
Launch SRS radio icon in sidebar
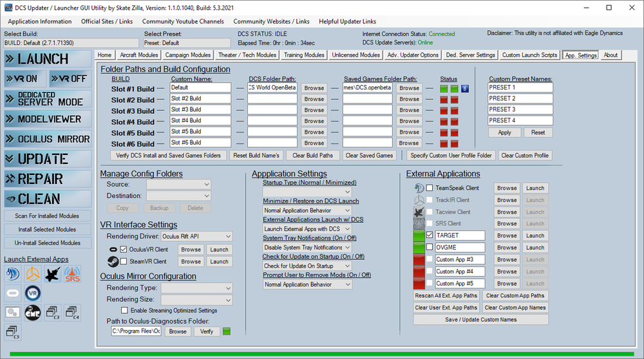[72, 273]
